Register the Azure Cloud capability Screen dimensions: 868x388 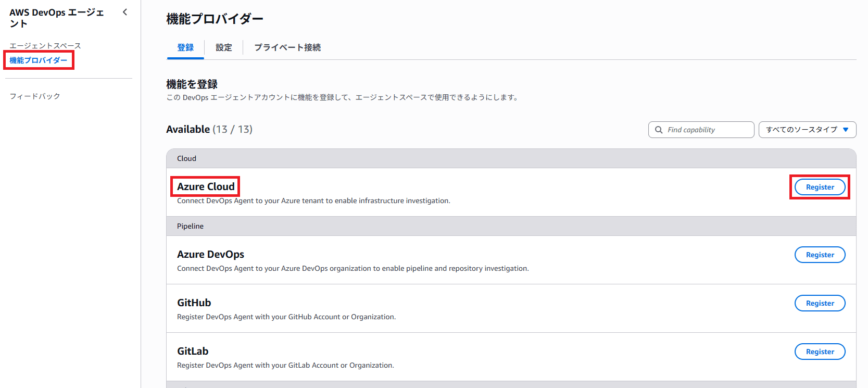click(820, 187)
